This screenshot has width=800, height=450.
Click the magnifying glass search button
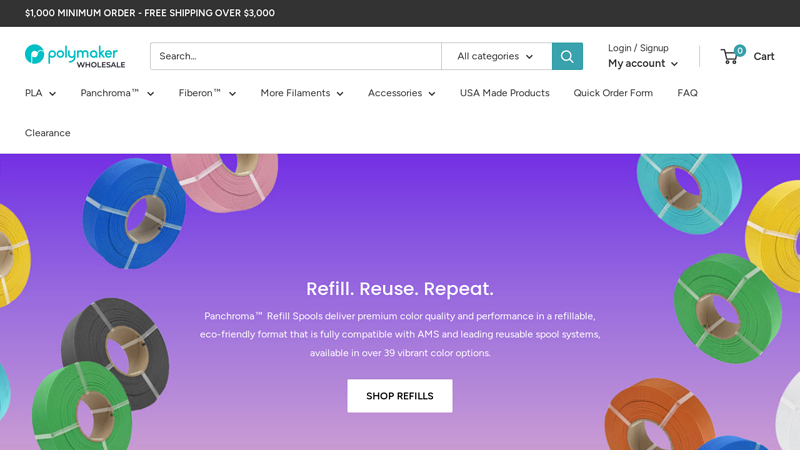[x=567, y=56]
